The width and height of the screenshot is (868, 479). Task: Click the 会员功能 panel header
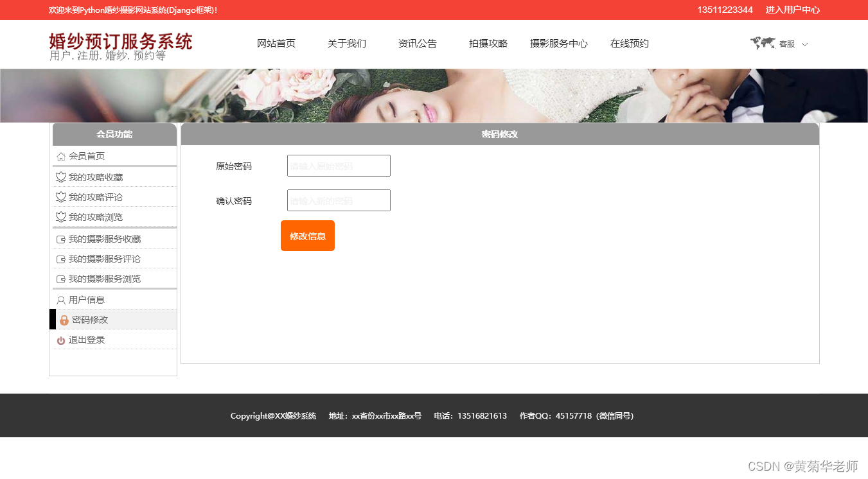click(x=114, y=134)
